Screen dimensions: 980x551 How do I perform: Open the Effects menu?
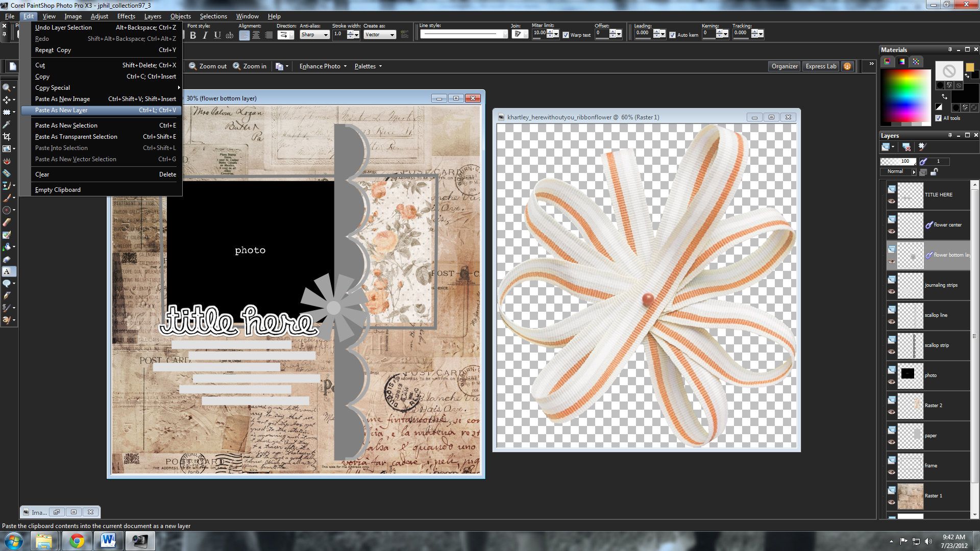[126, 16]
